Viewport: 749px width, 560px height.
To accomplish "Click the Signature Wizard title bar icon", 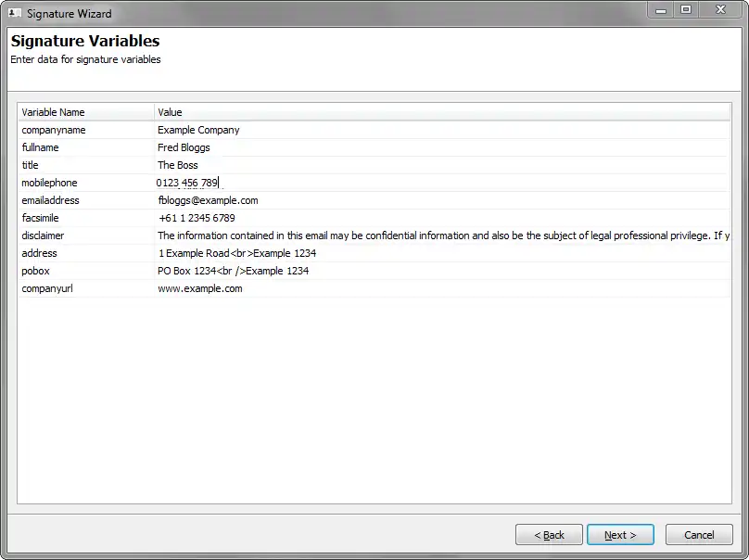I will (15, 13).
